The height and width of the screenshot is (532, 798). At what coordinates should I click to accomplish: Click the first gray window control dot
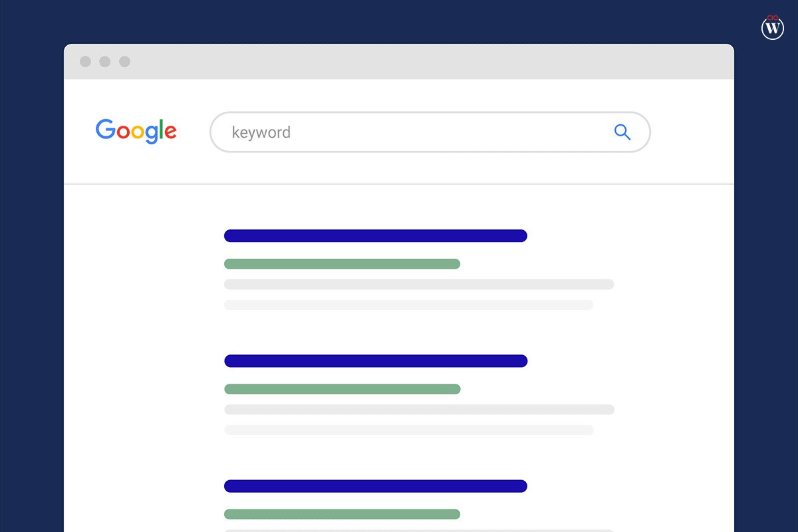pyautogui.click(x=85, y=62)
